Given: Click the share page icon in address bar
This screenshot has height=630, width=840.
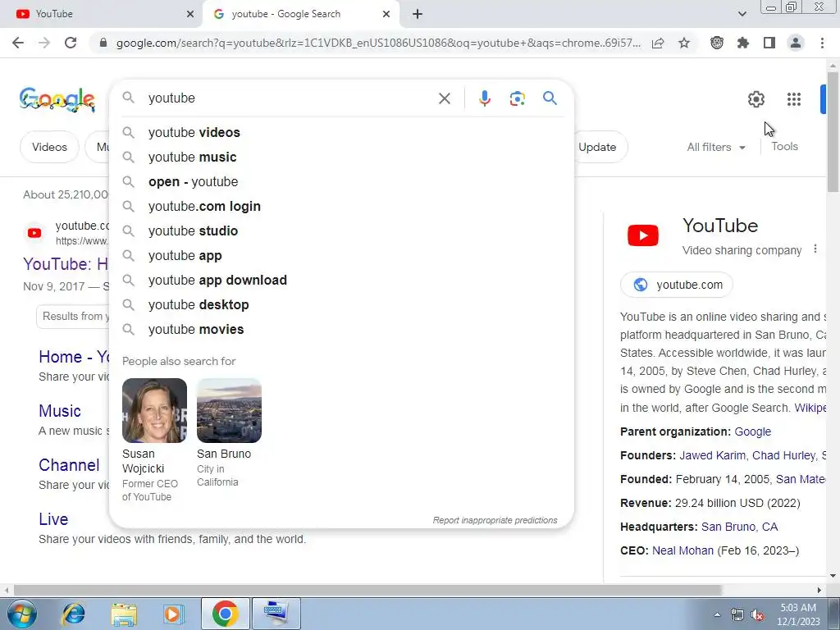Looking at the screenshot, I should (x=658, y=43).
